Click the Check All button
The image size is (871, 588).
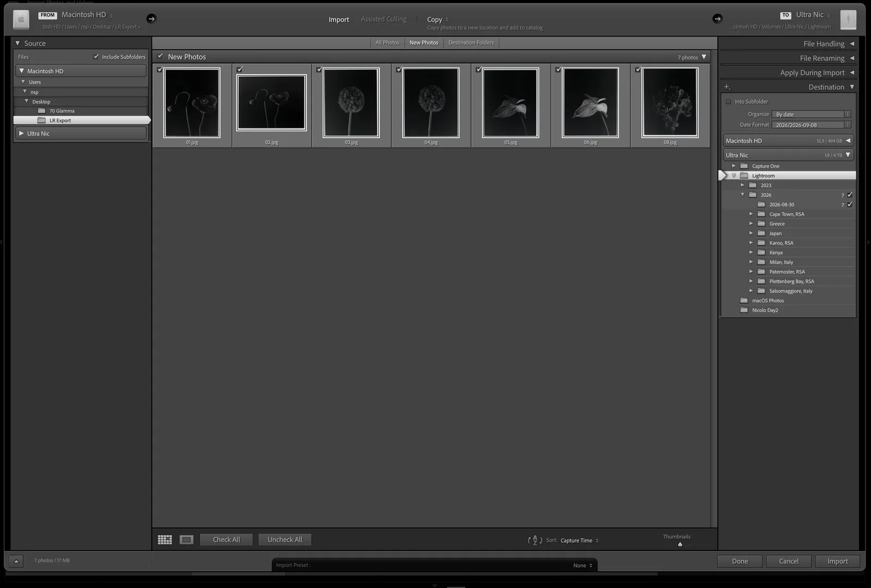(226, 540)
